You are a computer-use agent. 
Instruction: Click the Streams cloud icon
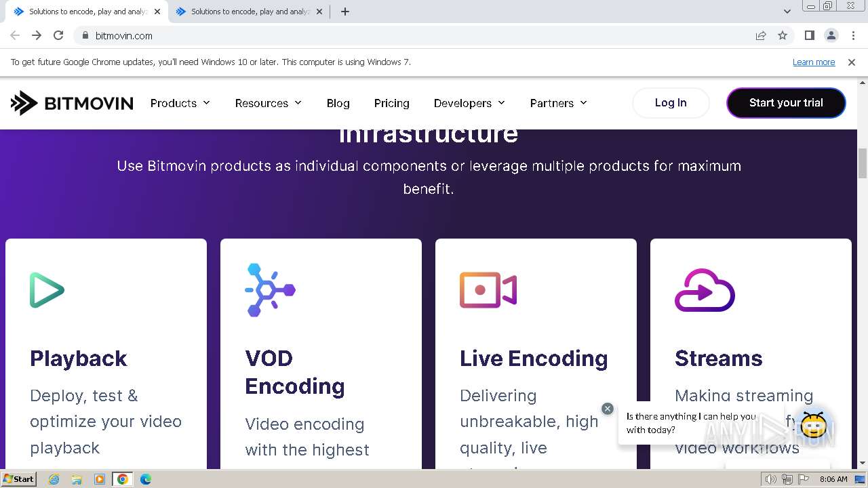pos(705,290)
